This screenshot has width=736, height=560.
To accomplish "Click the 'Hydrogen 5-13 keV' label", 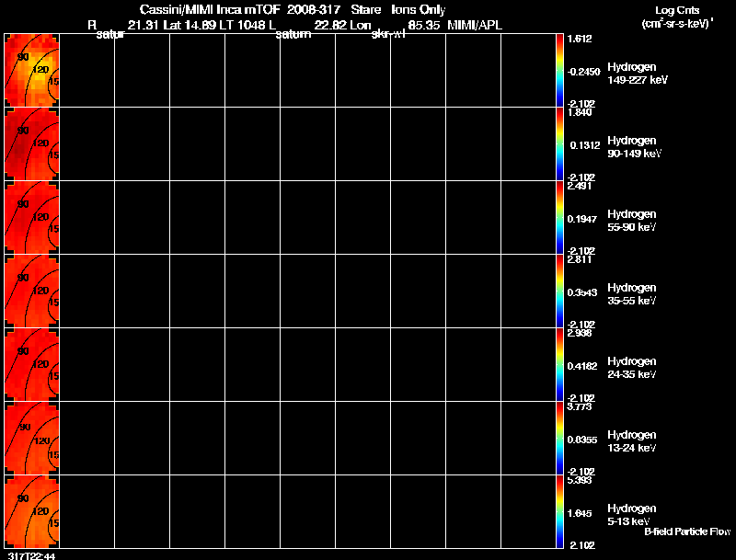I will pos(632,515).
